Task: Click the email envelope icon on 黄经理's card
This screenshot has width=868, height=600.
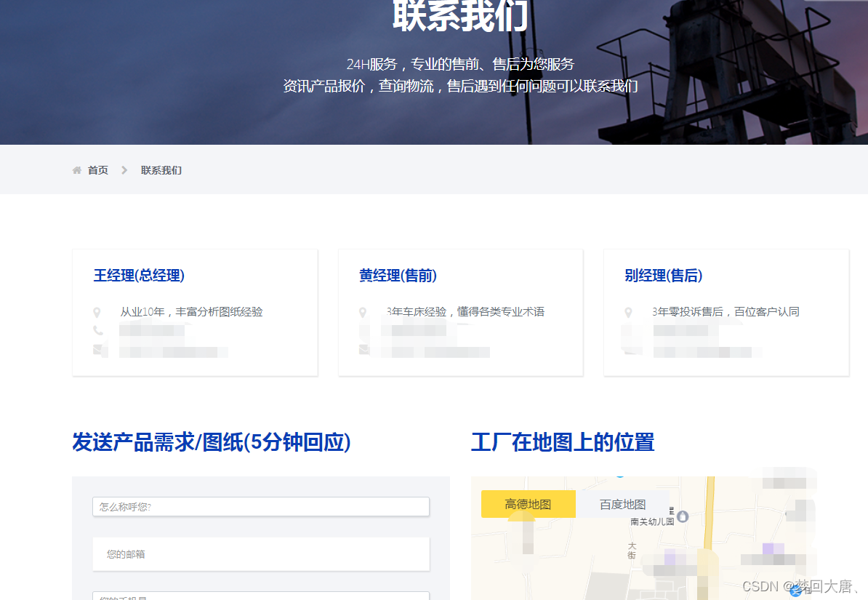Action: 365,349
